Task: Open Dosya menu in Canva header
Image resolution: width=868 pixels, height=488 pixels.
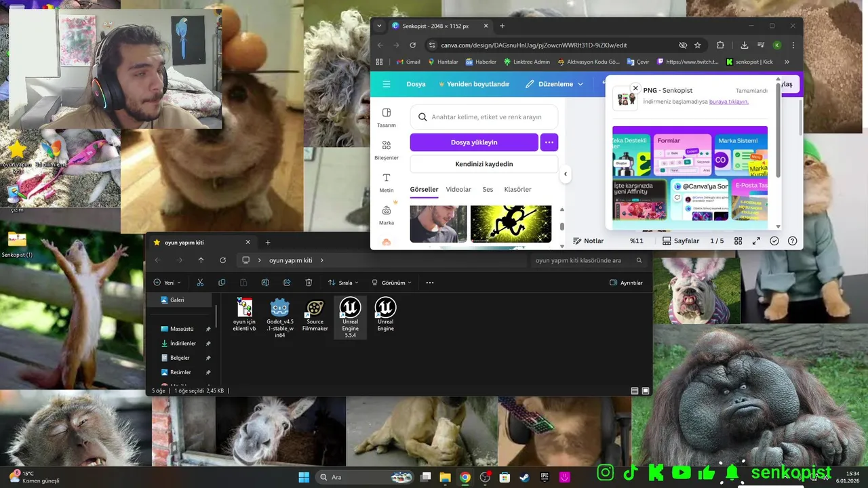Action: click(x=416, y=84)
